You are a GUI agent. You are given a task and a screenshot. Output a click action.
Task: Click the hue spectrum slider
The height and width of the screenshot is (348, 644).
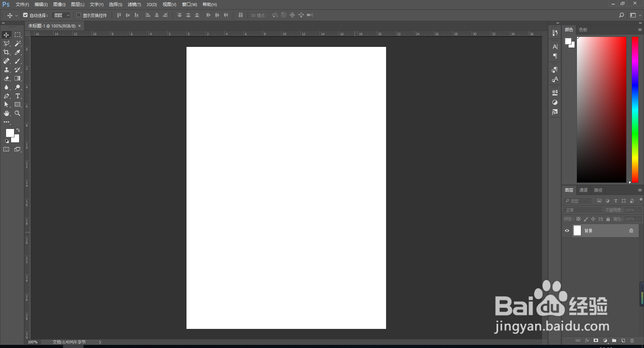tap(635, 110)
